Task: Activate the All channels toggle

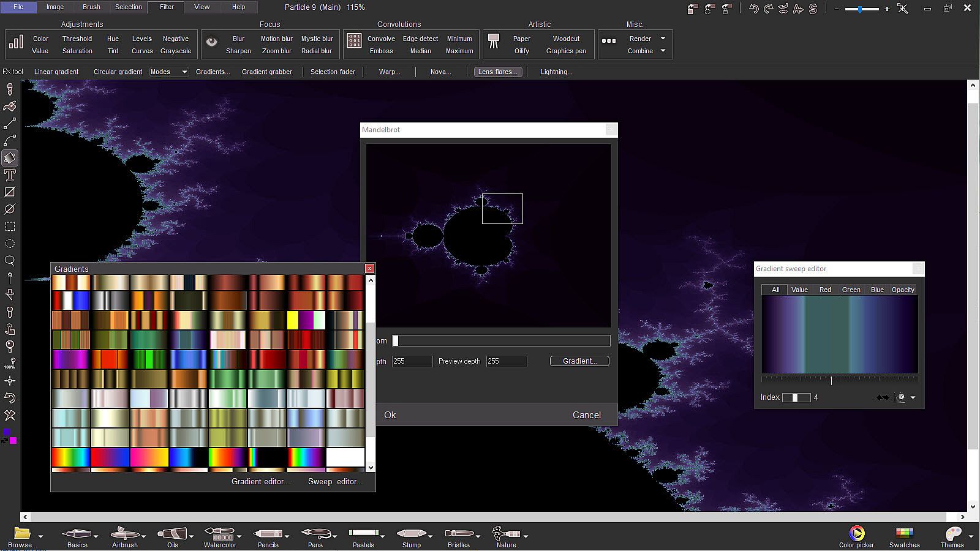Action: point(775,290)
